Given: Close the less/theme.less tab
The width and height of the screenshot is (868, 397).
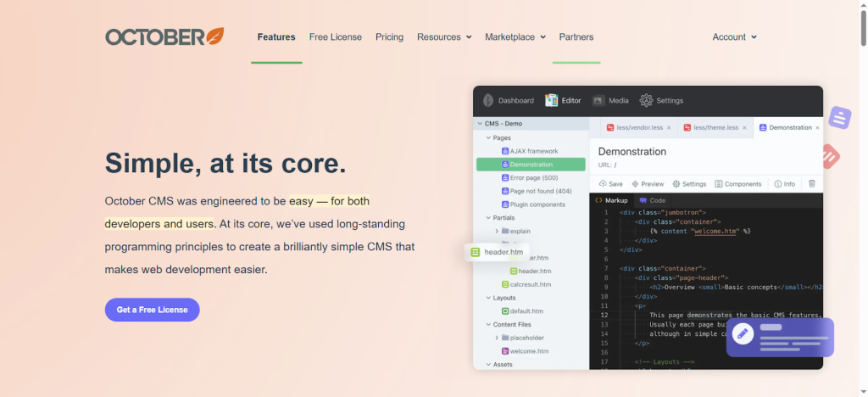Looking at the screenshot, I should (744, 128).
